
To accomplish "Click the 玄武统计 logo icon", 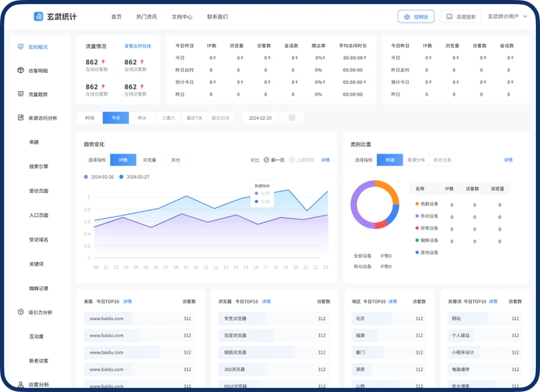I will pyautogui.click(x=39, y=16).
